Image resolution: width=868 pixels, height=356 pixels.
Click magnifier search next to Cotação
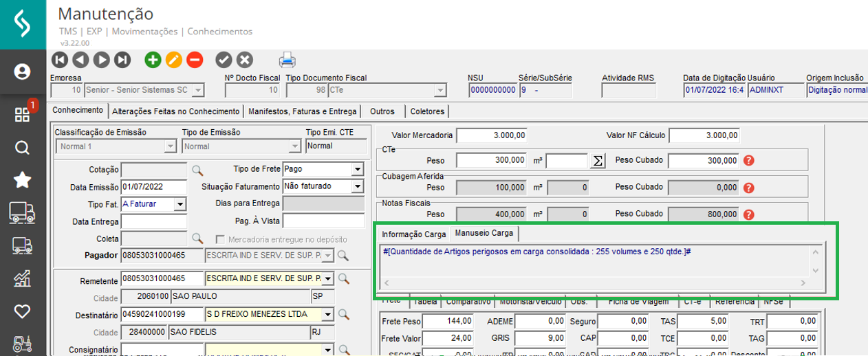(197, 169)
